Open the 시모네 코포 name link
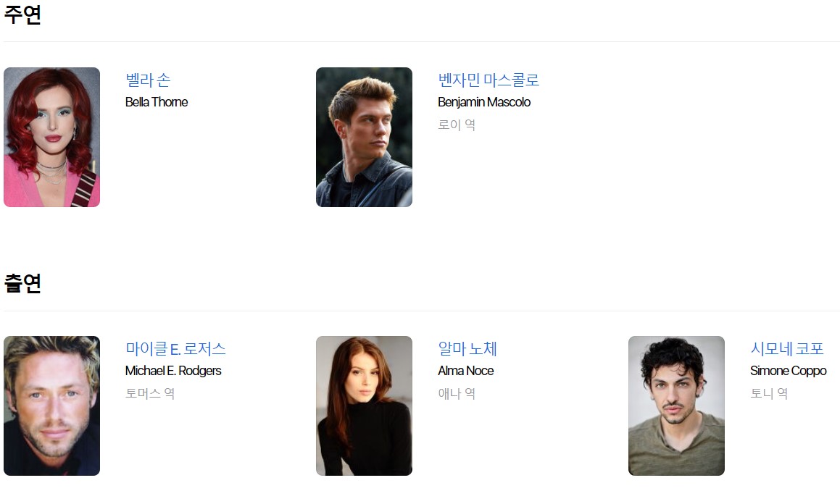This screenshot has height=504, width=840. [787, 349]
